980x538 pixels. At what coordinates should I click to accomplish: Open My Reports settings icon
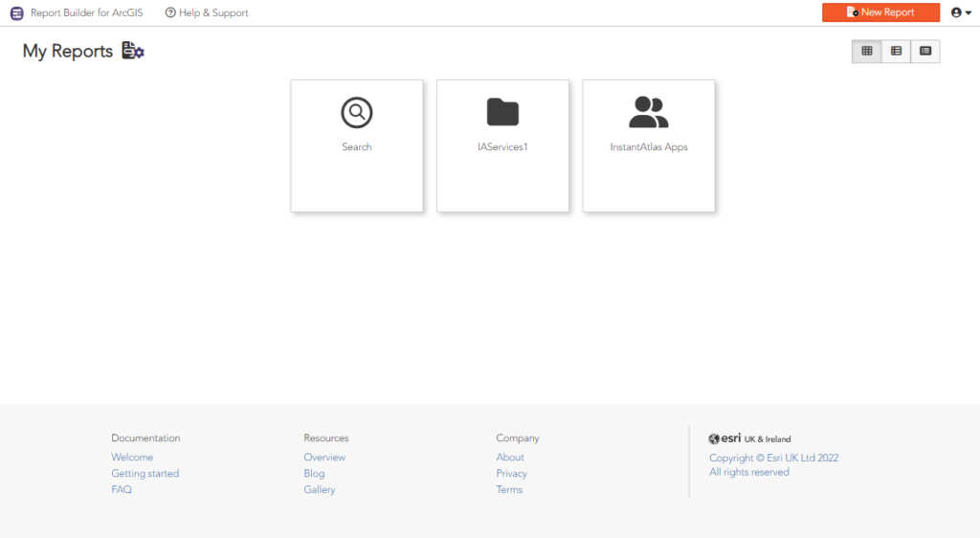tap(132, 51)
